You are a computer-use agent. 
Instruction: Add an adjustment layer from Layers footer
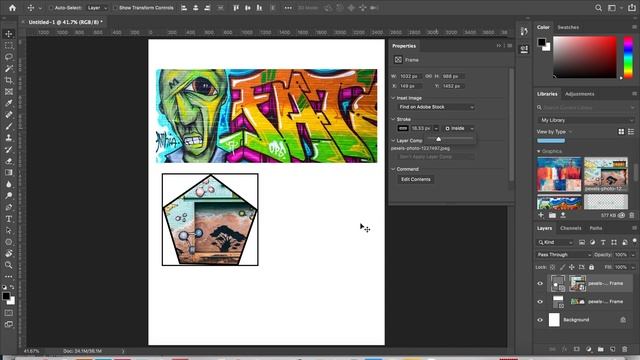point(589,349)
